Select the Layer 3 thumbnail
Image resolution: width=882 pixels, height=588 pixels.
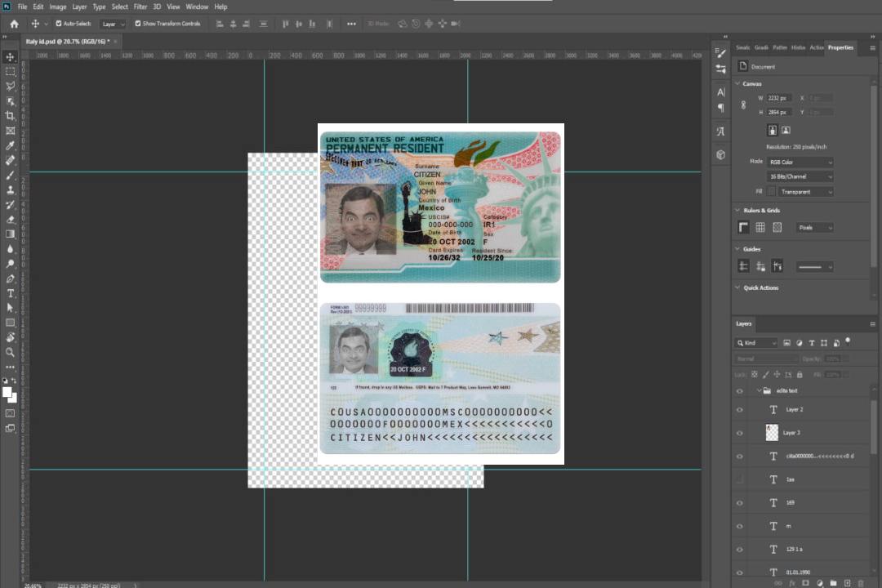pos(773,433)
